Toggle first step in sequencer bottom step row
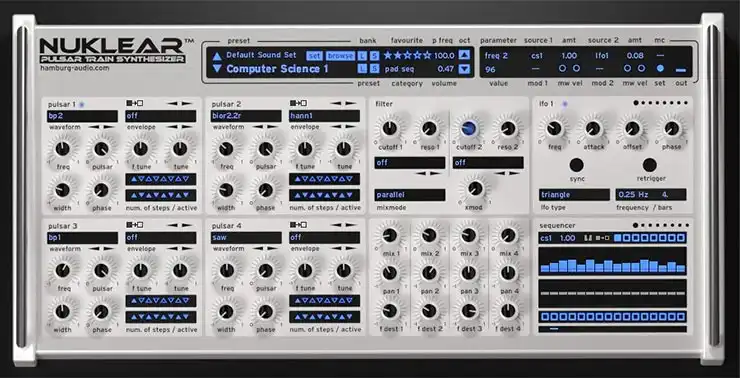This screenshot has height=378, width=740. [545, 316]
